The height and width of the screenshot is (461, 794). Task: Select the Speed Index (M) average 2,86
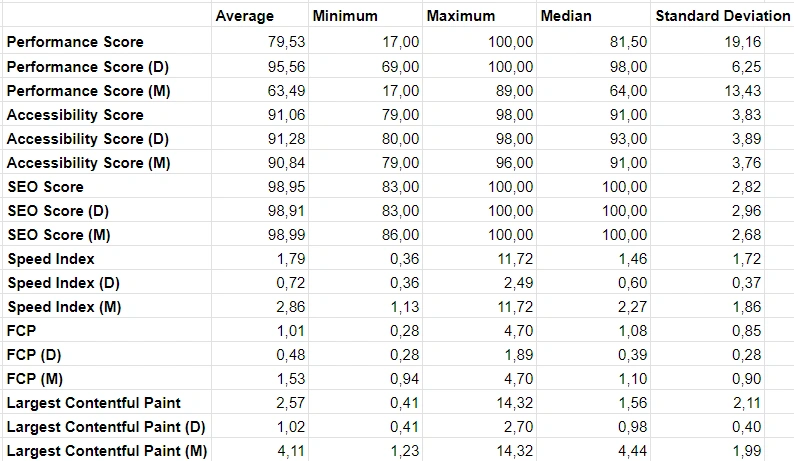pos(260,306)
